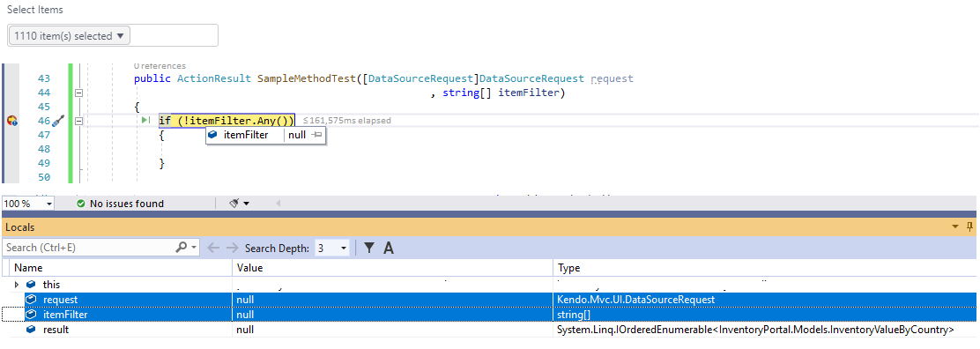Click the Value column header
The height and width of the screenshot is (349, 980).
click(393, 268)
